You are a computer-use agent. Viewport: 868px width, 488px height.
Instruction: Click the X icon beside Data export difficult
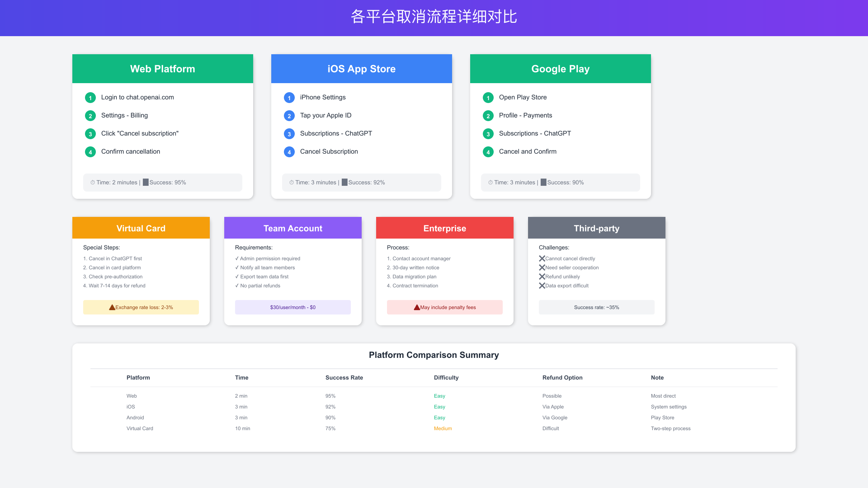click(542, 286)
